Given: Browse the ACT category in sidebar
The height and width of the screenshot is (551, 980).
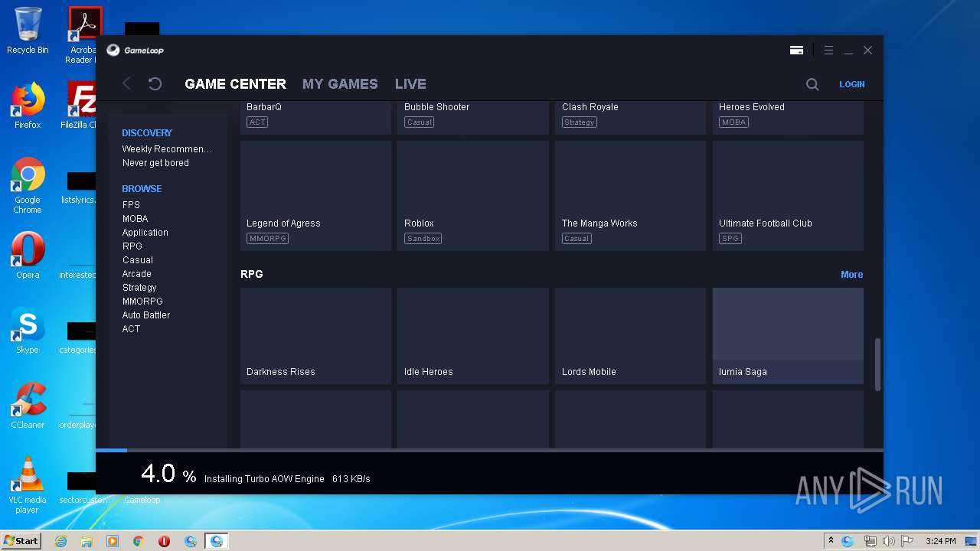Looking at the screenshot, I should (x=131, y=329).
